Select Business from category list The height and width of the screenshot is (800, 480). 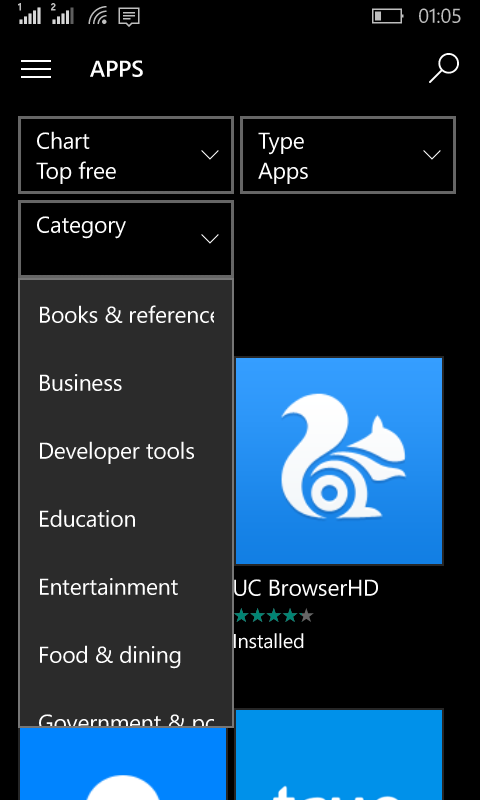[x=126, y=383]
